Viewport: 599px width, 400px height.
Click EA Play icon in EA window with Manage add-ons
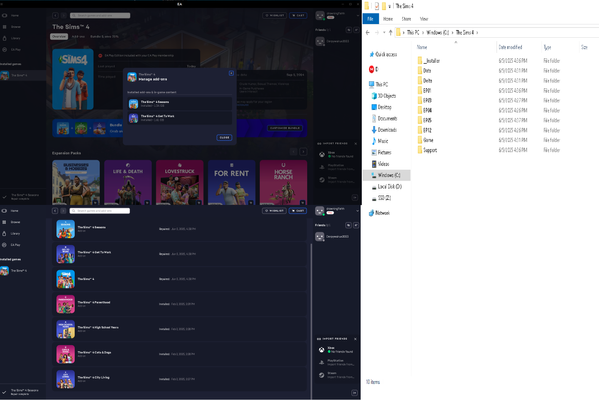(5, 50)
